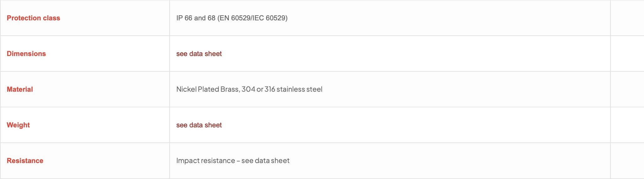The width and height of the screenshot is (644, 179).
Task: Click the 'Resistance' row label
Action: [x=25, y=161]
